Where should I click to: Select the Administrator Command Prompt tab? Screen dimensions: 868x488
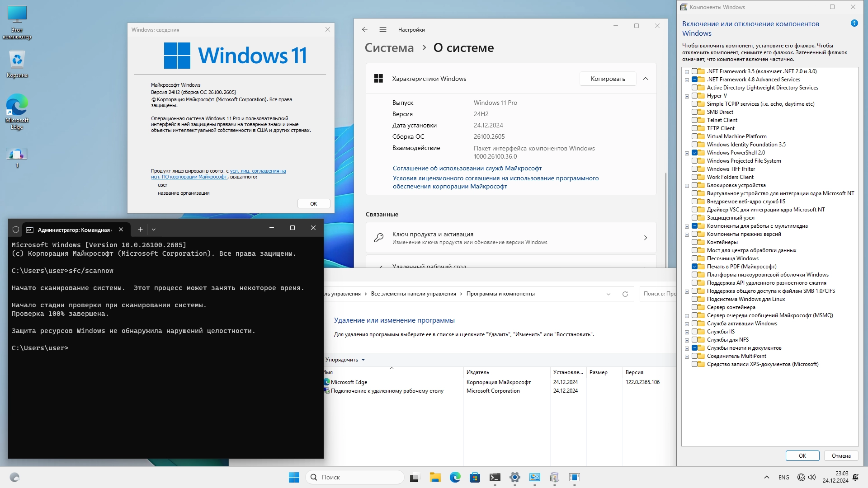click(x=72, y=230)
